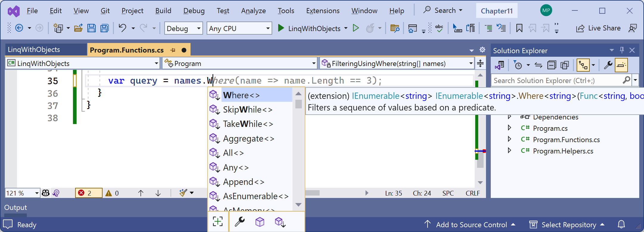Open the Search box in title bar
The height and width of the screenshot is (232, 644).
coord(443,10)
